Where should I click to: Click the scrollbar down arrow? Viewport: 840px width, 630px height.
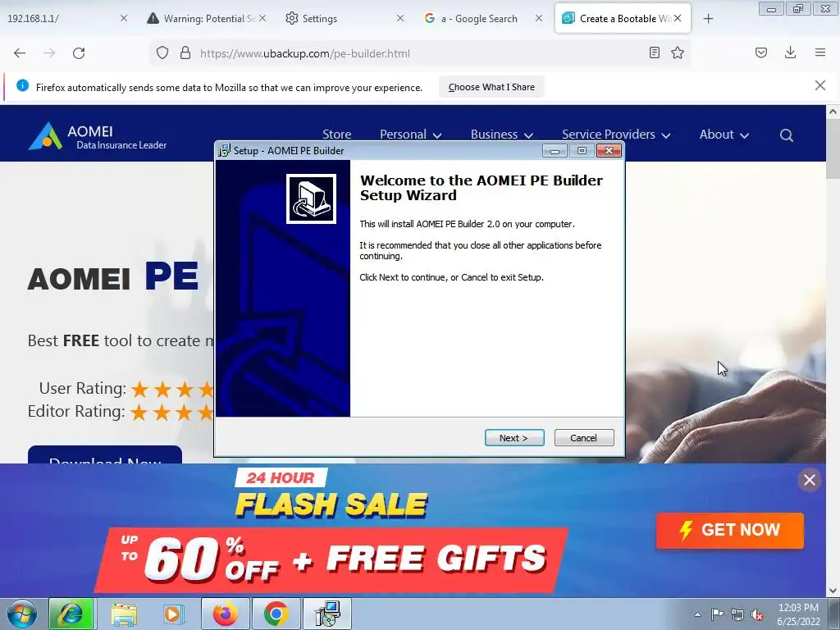833,591
